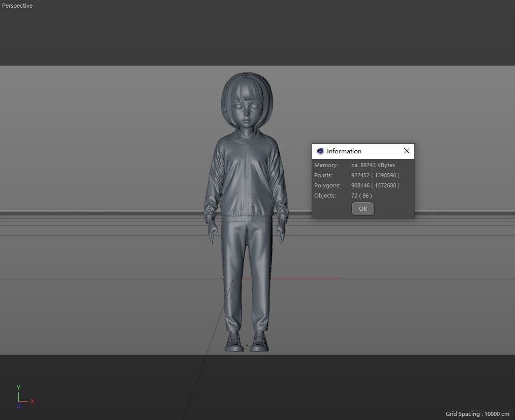Screen dimensions: 515x420
Task: Click the Information dialog title bar
Action: (x=356, y=151)
